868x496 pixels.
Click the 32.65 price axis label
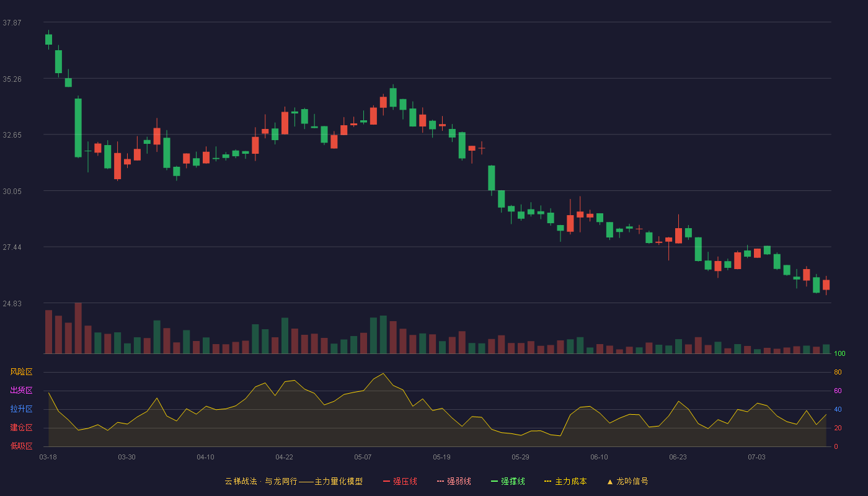(x=12, y=135)
